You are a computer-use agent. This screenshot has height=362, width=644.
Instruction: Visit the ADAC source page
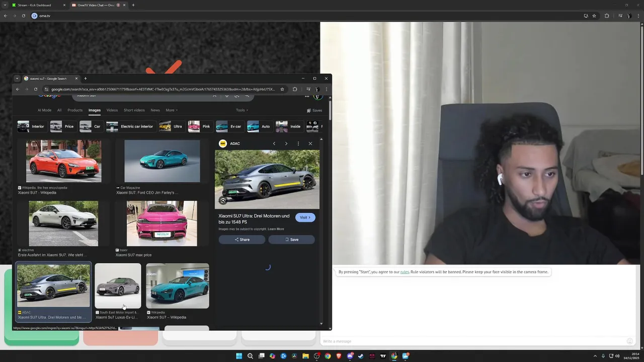(305, 217)
